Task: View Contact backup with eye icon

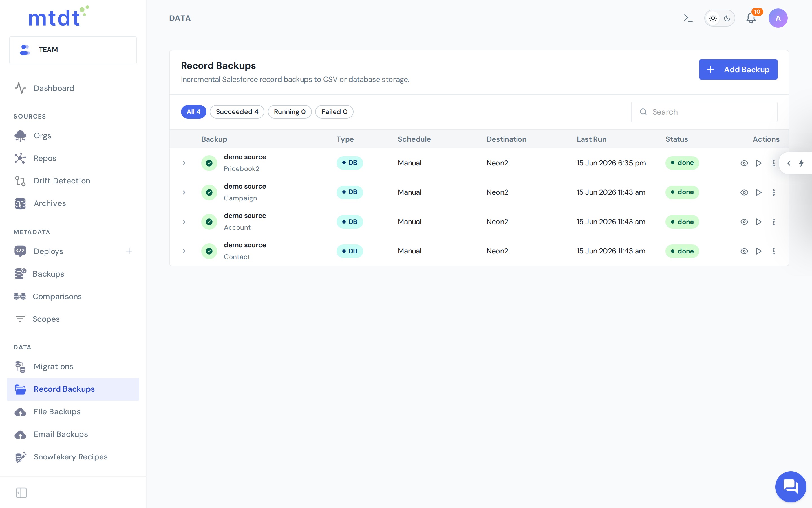Action: click(x=744, y=251)
